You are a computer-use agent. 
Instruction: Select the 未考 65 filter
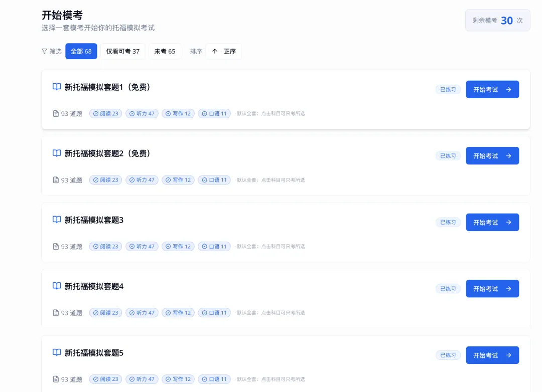click(165, 51)
